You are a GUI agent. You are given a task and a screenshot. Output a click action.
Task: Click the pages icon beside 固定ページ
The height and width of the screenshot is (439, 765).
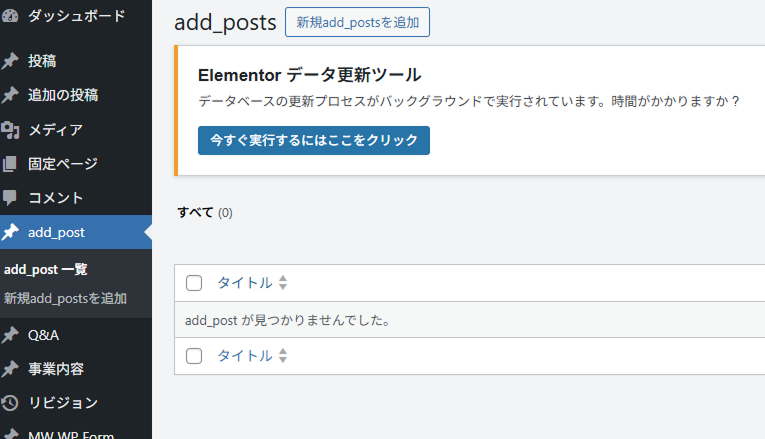pyautogui.click(x=10, y=163)
